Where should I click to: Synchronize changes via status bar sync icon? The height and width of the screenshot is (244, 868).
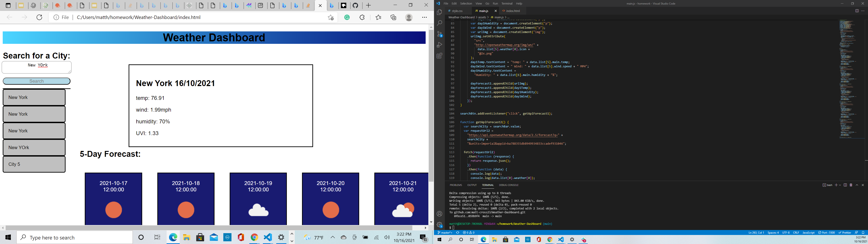[458, 232]
